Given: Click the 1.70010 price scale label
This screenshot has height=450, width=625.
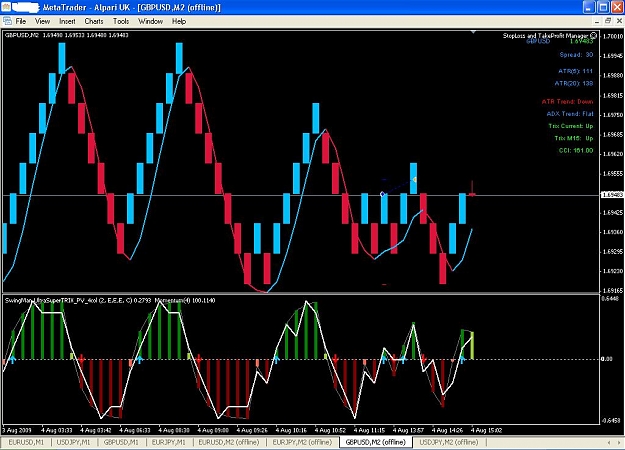Looking at the screenshot, I should click(x=613, y=37).
